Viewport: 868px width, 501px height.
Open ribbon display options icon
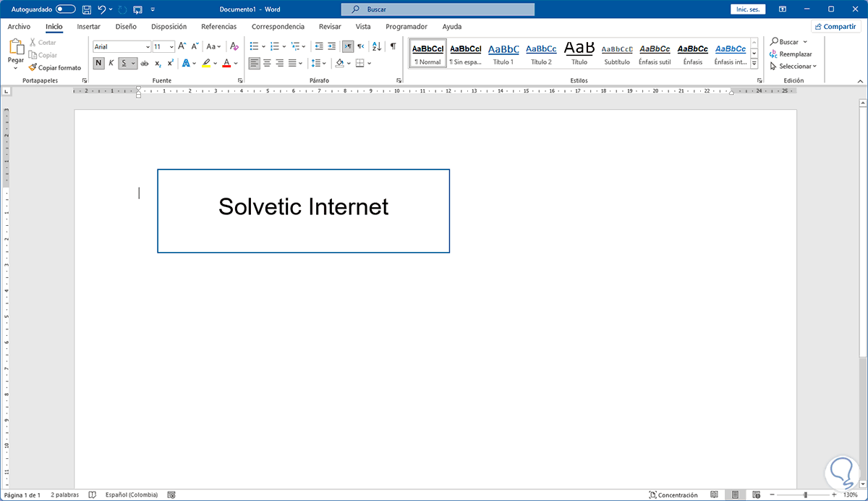click(x=783, y=9)
